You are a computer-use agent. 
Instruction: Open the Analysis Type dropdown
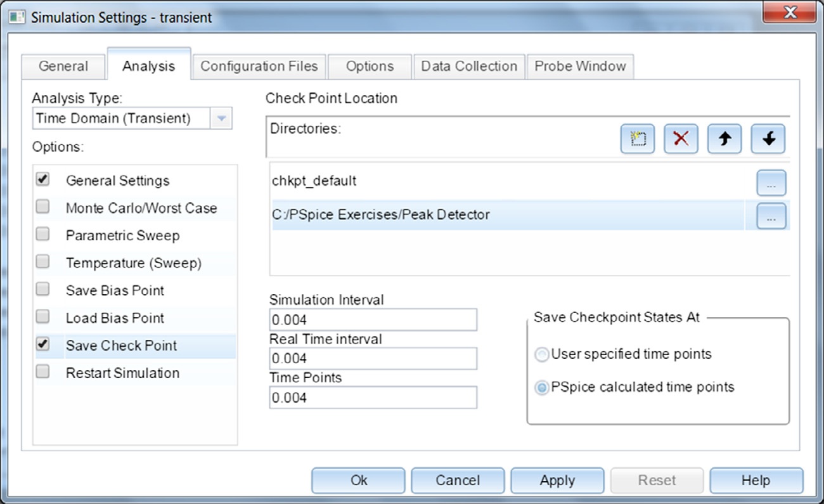[x=221, y=119]
